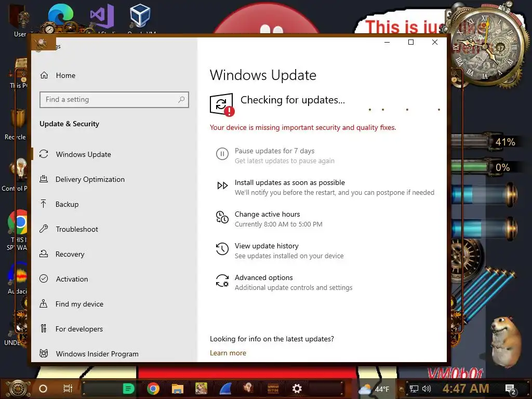Click the Windows Update sync icon in sidebar
The image size is (532, 399).
pos(44,154)
